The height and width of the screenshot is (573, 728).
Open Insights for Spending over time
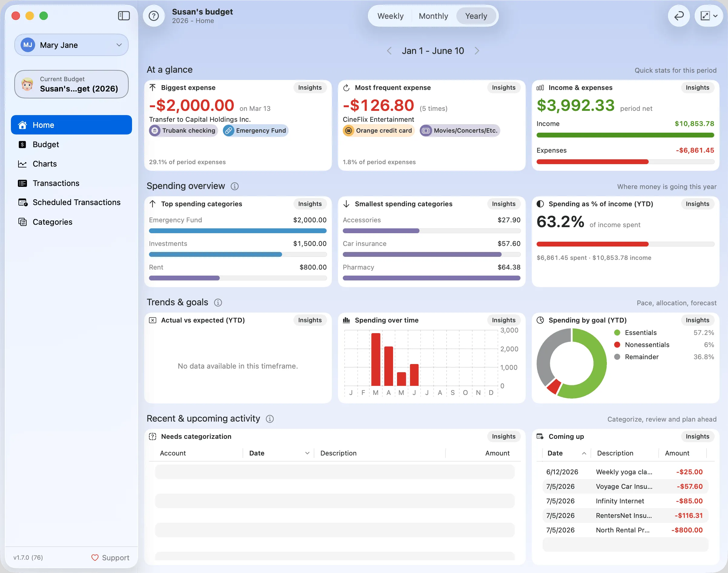click(504, 320)
